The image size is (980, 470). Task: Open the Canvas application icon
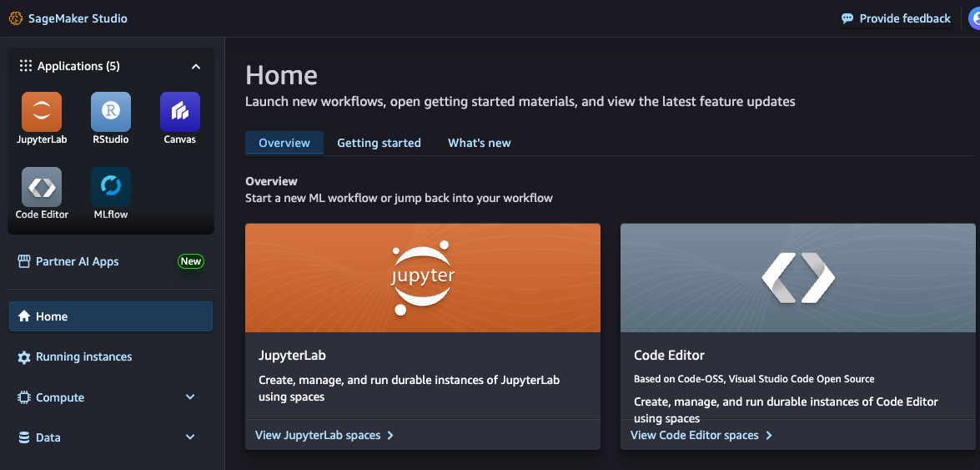tap(180, 112)
